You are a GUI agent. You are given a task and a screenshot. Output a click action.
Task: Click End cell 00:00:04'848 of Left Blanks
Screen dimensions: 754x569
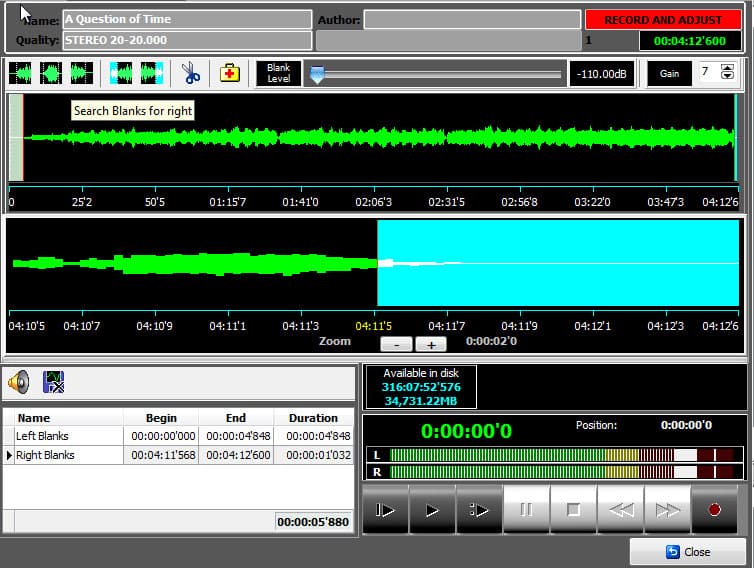click(x=238, y=436)
